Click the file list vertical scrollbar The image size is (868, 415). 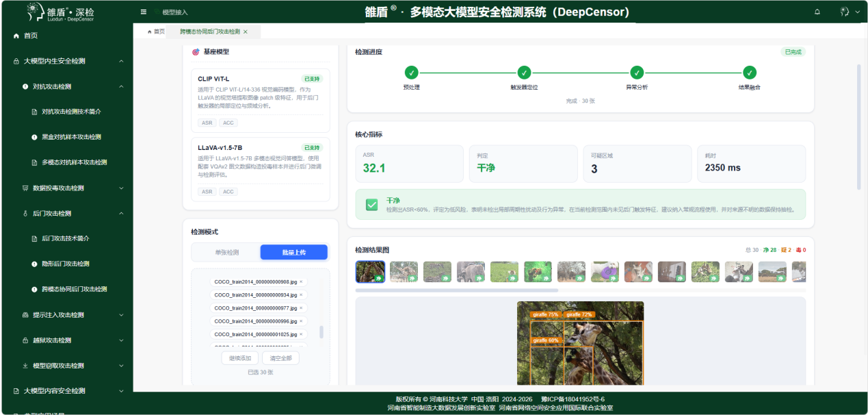click(x=321, y=332)
